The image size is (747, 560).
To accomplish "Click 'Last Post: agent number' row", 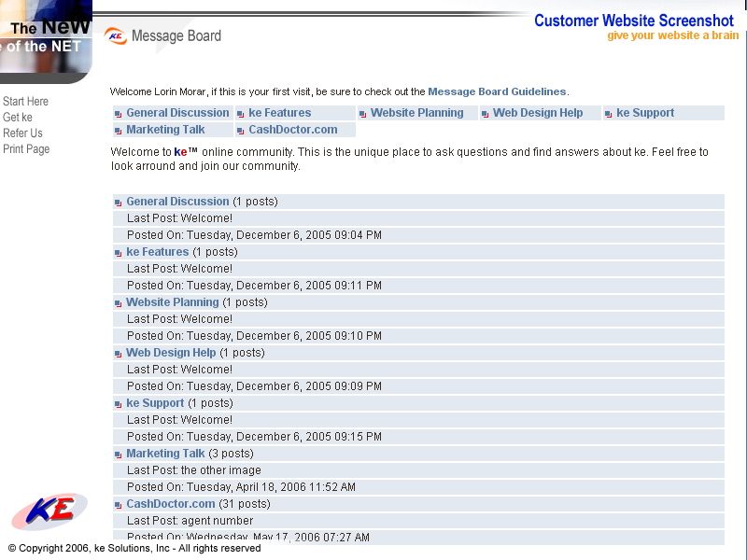I will (418, 521).
